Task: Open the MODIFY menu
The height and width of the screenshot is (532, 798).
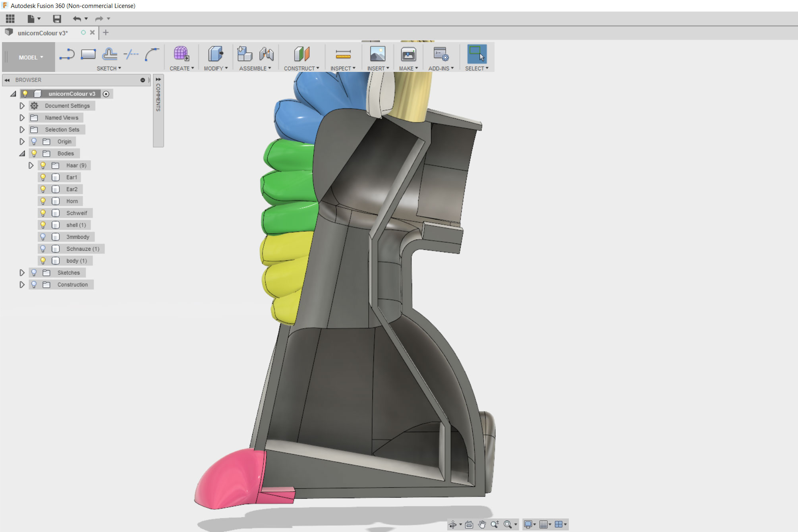Action: tap(216, 68)
